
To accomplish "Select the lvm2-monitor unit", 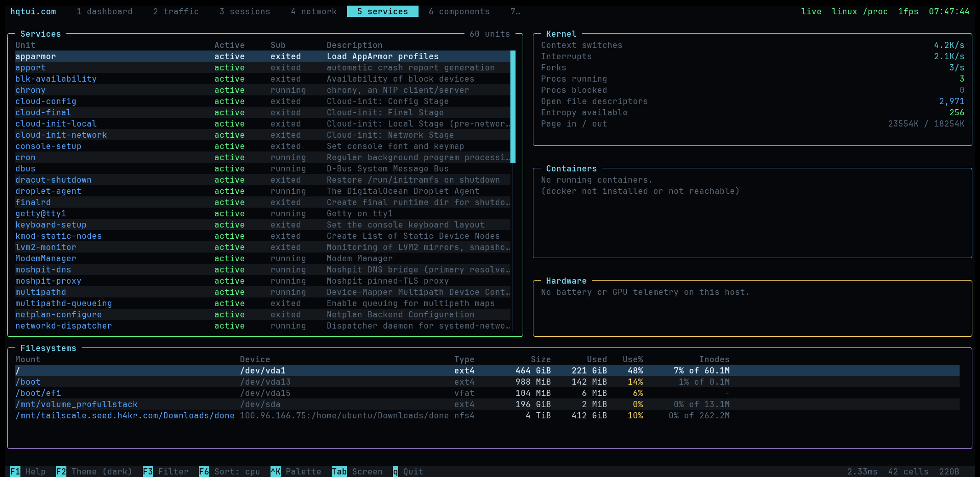I will click(263, 247).
